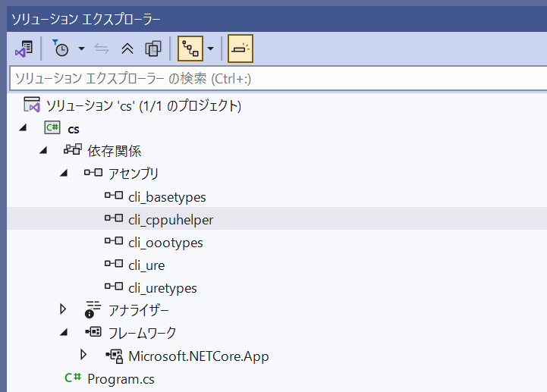The width and height of the screenshot is (547, 392).
Task: Select the cli_oootypes assembly reference
Action: [x=165, y=243]
